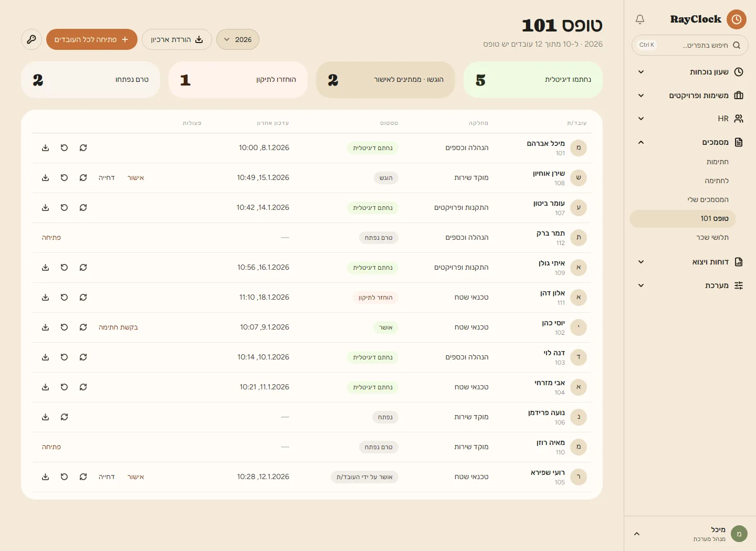Open the notifications bell
The image size is (756, 551).
[x=639, y=19]
